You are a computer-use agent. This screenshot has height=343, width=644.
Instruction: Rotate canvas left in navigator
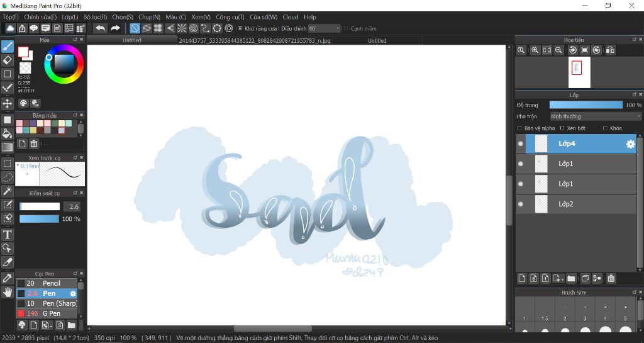coord(572,50)
